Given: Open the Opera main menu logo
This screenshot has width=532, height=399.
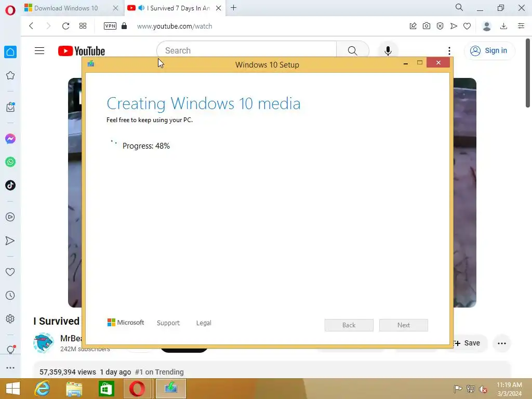Looking at the screenshot, I should click(x=10, y=10).
